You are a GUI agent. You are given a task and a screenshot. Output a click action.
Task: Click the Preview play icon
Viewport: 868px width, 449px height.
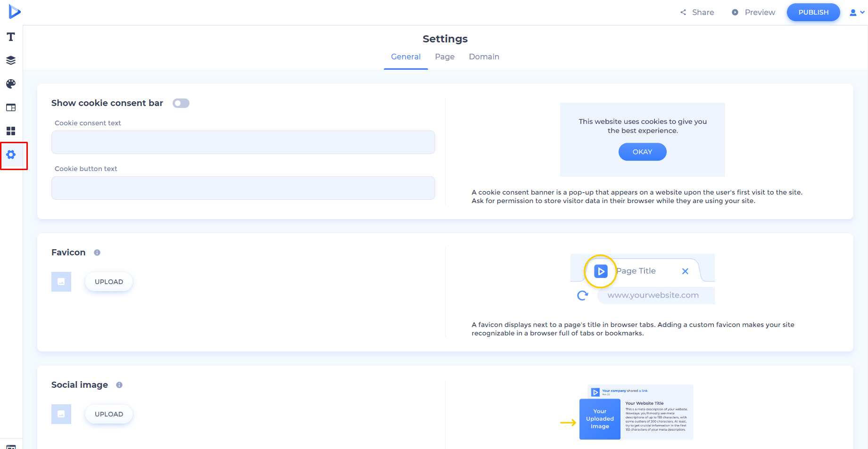click(x=736, y=12)
